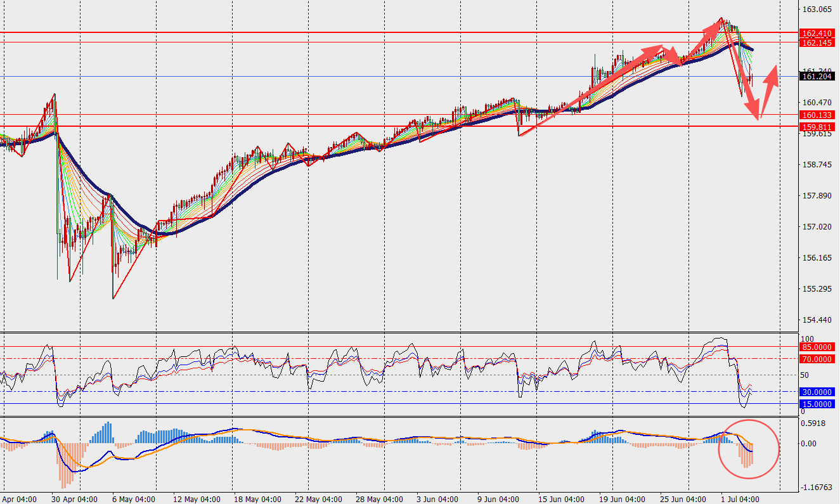Select the MACD 0.5918 scale value
Viewport: 840px width, 504px height.
(x=815, y=423)
